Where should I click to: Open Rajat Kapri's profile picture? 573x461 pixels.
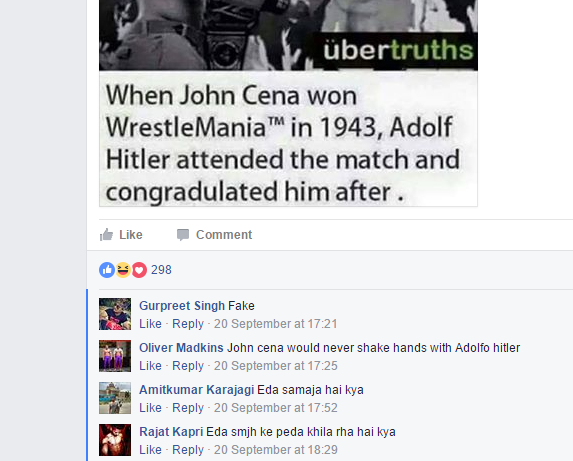click(x=115, y=440)
